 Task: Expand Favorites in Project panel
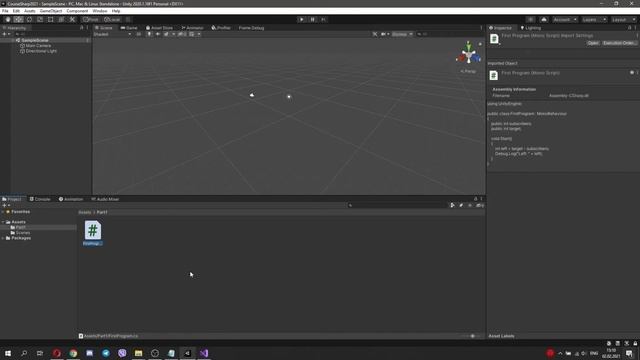point(3,212)
